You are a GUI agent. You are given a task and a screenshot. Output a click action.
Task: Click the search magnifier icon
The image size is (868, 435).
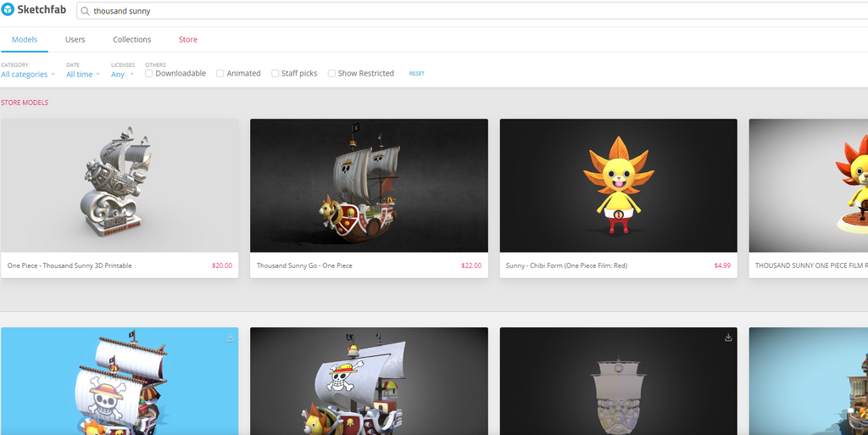[85, 11]
